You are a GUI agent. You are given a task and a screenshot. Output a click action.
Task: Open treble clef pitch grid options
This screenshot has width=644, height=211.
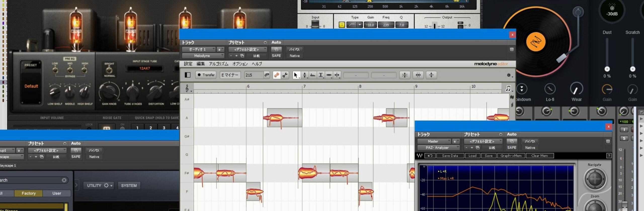(x=187, y=88)
